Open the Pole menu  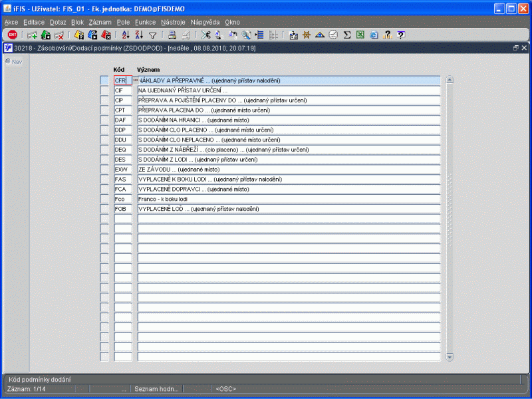coord(123,23)
